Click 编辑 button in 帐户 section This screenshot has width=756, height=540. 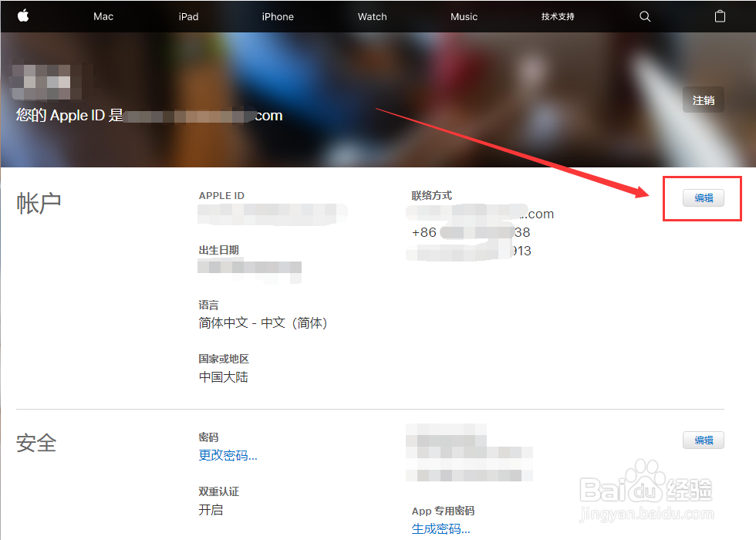point(704,197)
